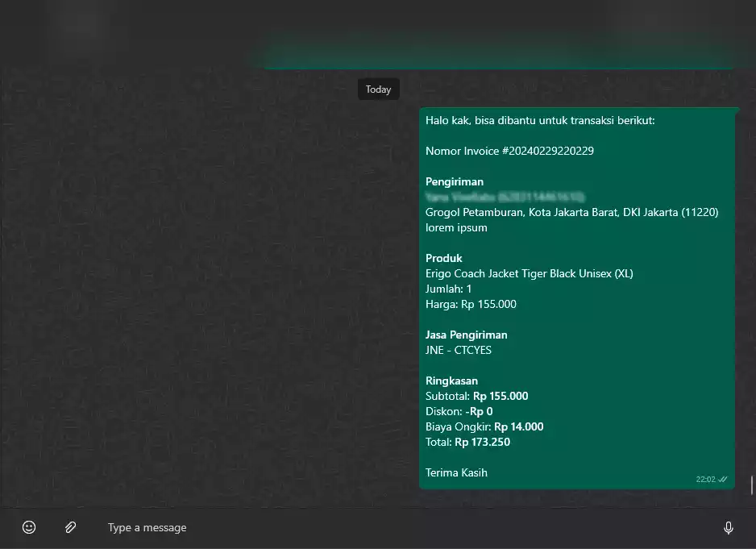This screenshot has height=549, width=756.
Task: Click the 'Harga: Rp 155.000' line
Action: click(471, 304)
